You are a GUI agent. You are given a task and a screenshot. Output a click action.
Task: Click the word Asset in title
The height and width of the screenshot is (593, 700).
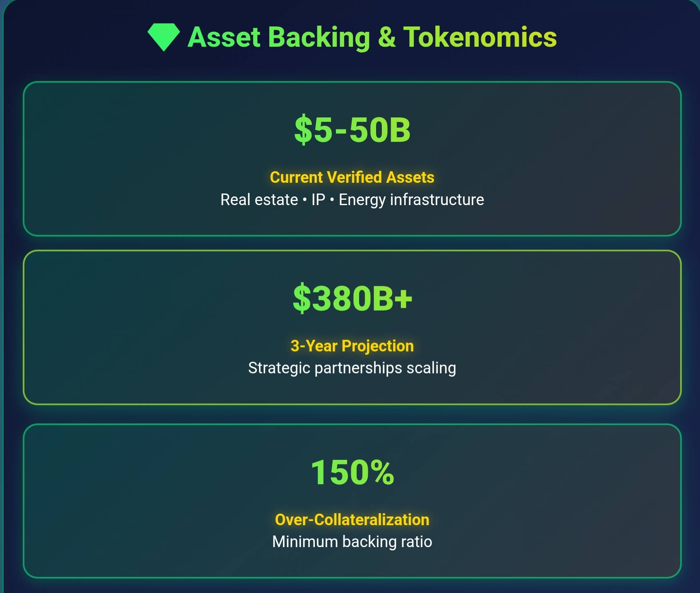click(x=224, y=37)
